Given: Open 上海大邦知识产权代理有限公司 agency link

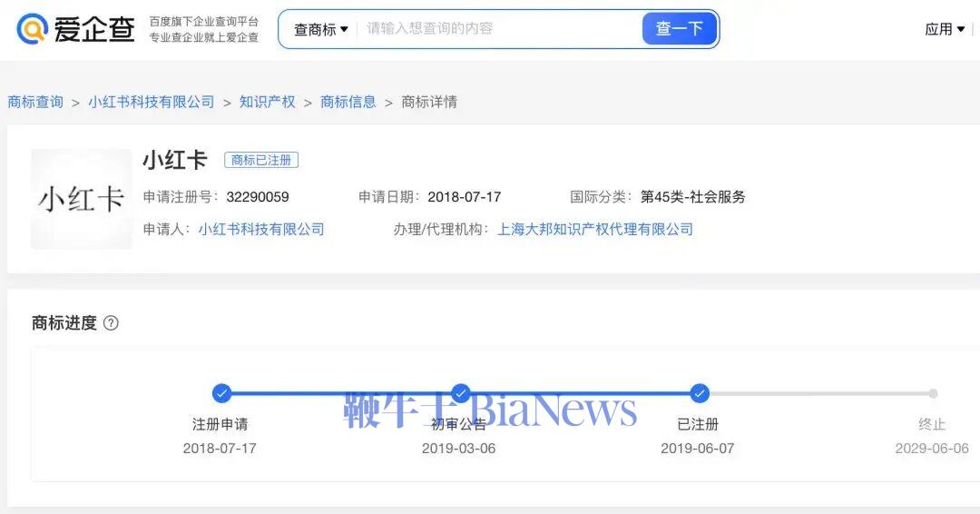Looking at the screenshot, I should (595, 229).
